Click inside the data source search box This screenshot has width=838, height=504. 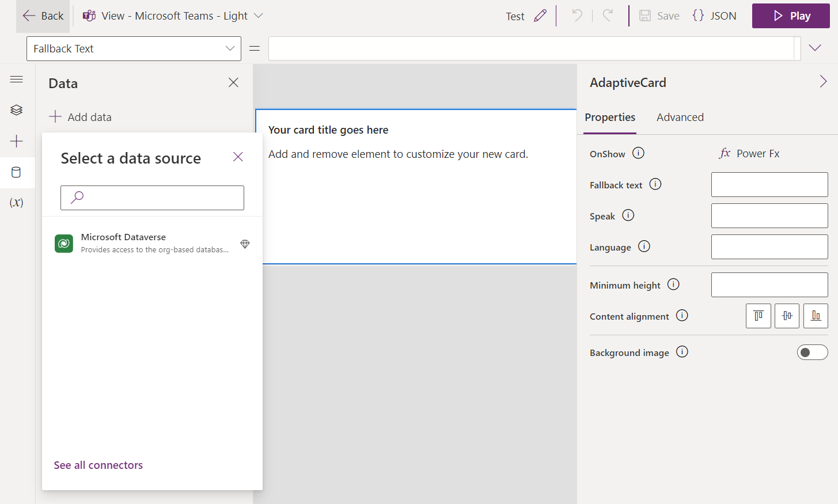[152, 198]
